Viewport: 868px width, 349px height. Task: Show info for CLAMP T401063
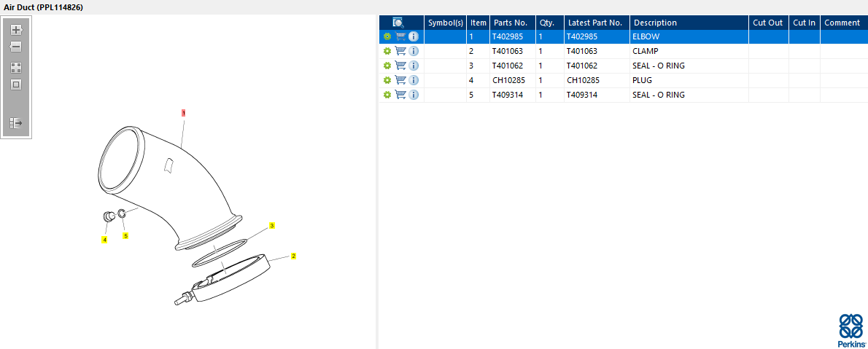(414, 51)
